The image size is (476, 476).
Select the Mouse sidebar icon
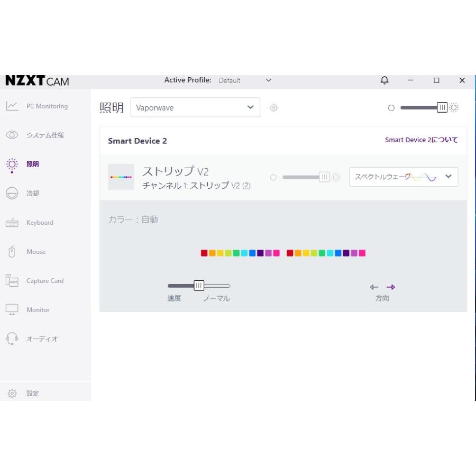point(12,252)
